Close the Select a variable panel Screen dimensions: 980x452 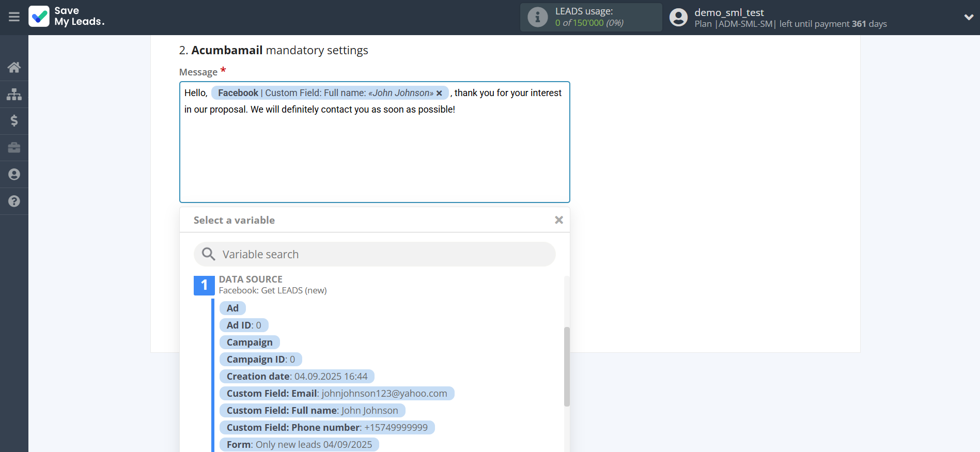coord(558,220)
